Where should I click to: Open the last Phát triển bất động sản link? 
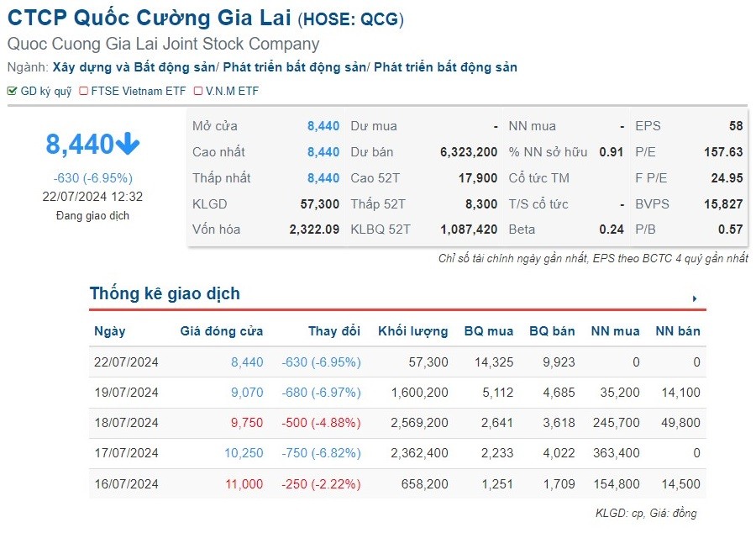445,67
